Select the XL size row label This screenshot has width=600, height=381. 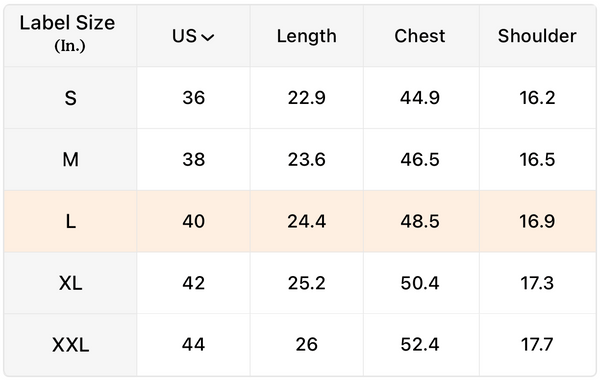pyautogui.click(x=70, y=283)
